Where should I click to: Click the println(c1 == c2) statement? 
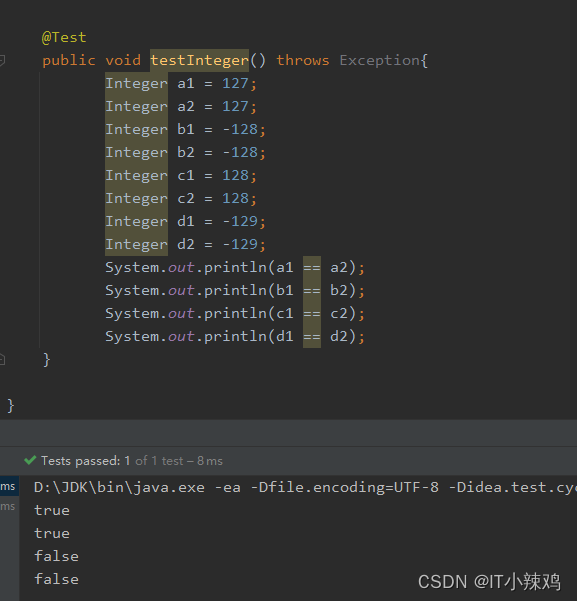point(235,314)
